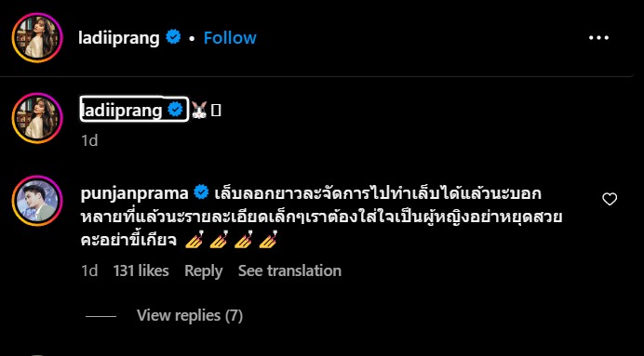Click the 1d timestamp under punjanprama's comment
Screen dimensions: 644x356
[x=89, y=270]
